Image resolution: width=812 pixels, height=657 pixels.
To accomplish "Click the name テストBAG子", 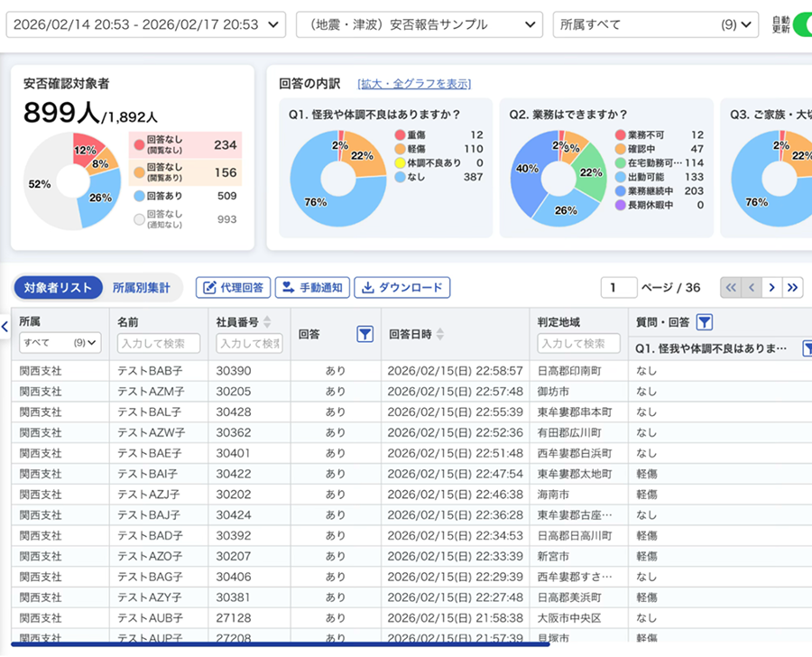I will [150, 577].
